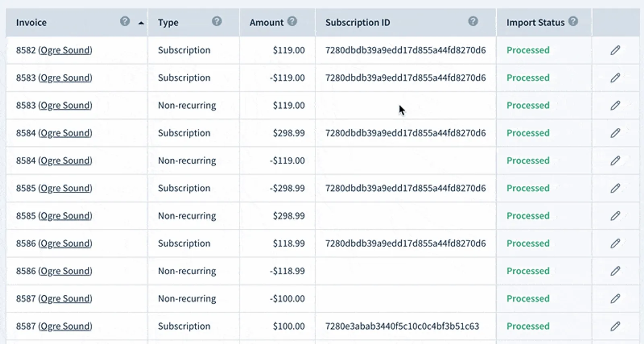
Task: Click Processed status on 8583 Non-recurring row
Action: click(528, 106)
